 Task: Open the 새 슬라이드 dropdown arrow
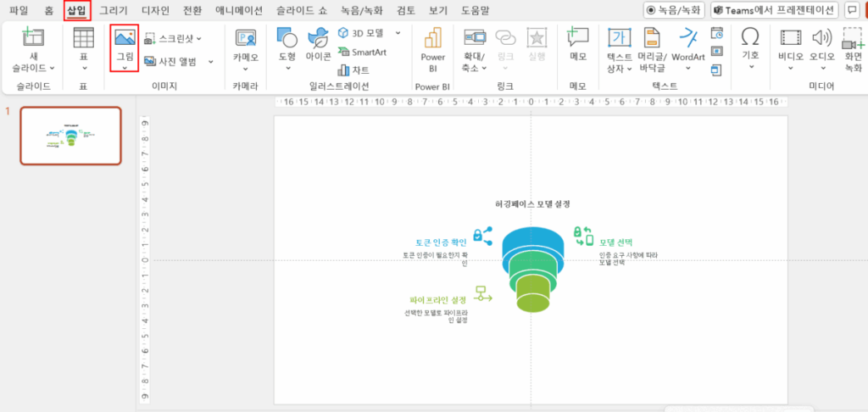(x=52, y=68)
